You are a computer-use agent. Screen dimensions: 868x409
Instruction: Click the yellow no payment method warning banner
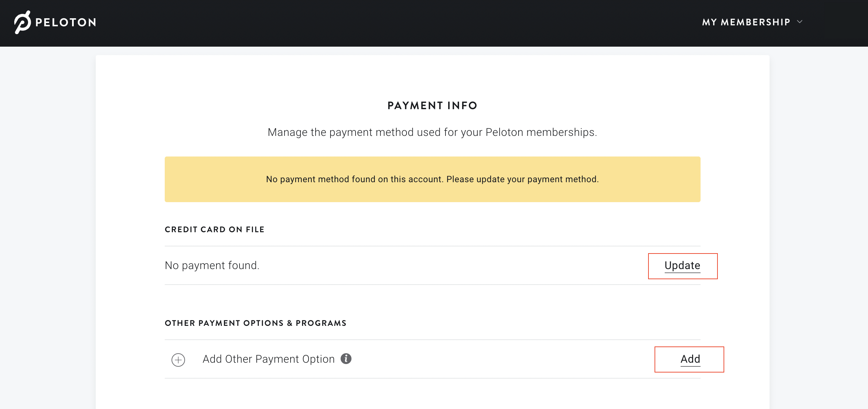[432, 193]
